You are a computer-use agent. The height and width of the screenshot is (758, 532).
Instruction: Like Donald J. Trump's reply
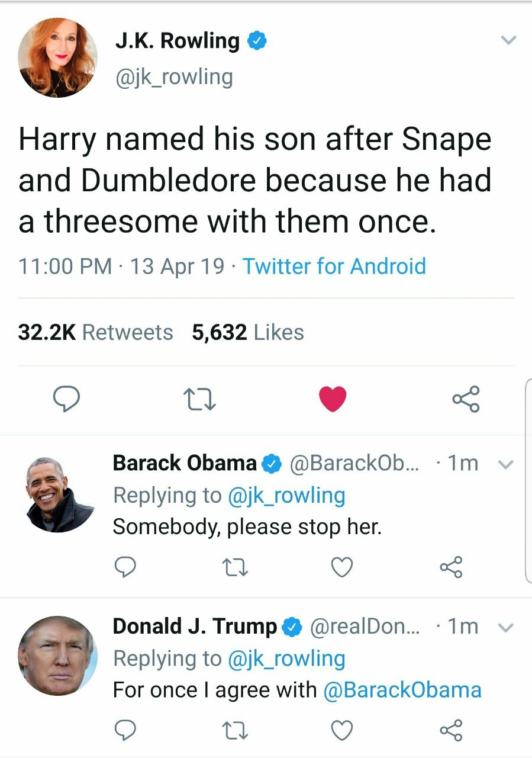(x=341, y=731)
